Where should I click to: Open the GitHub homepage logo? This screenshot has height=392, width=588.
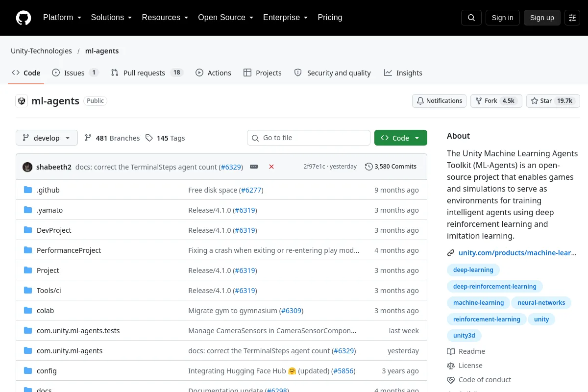click(24, 18)
